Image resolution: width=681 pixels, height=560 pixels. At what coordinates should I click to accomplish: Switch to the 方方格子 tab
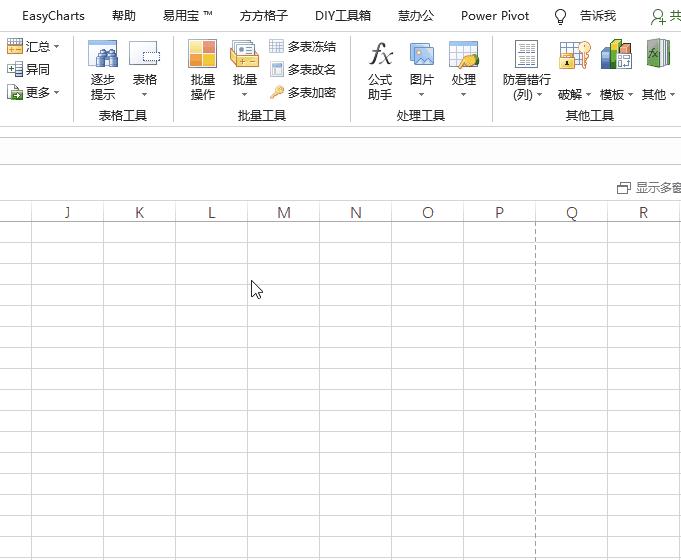pyautogui.click(x=264, y=16)
